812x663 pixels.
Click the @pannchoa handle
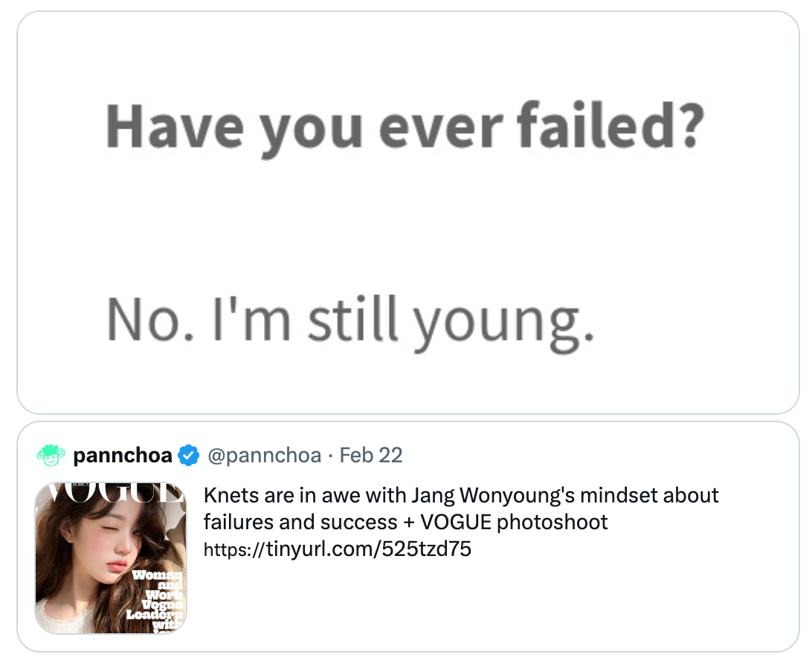(x=264, y=455)
